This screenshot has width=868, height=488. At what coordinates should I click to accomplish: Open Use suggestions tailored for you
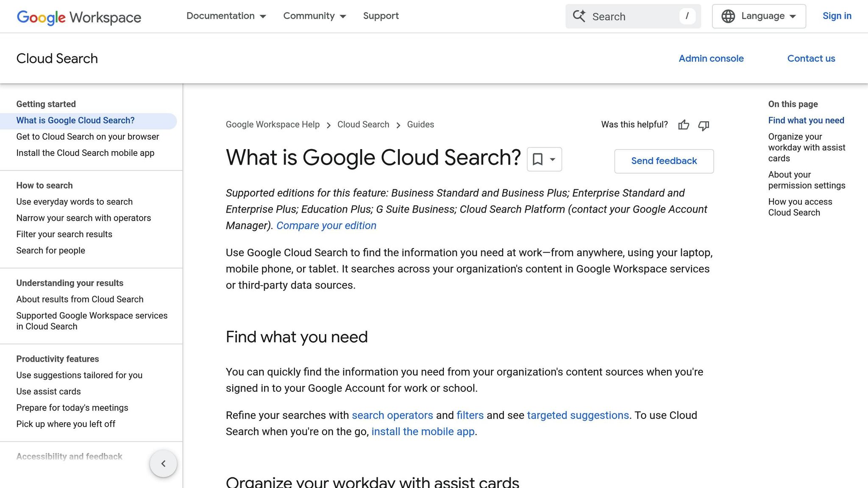point(79,375)
